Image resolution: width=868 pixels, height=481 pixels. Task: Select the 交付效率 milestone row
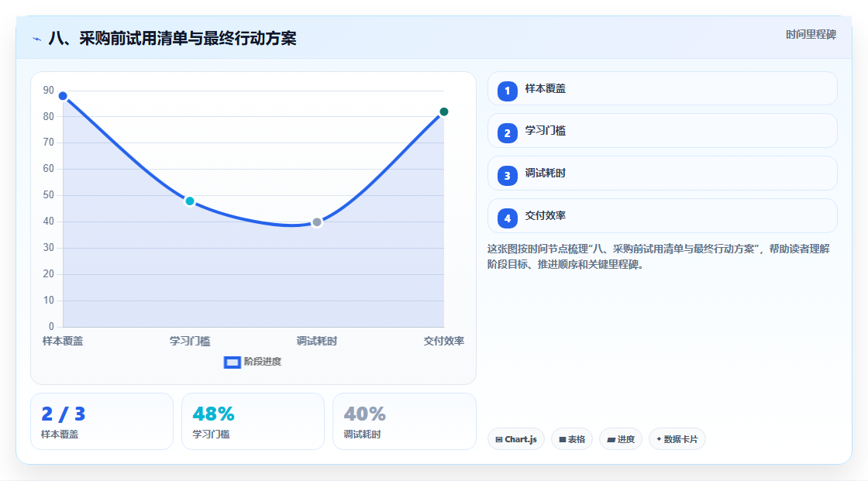pos(662,216)
